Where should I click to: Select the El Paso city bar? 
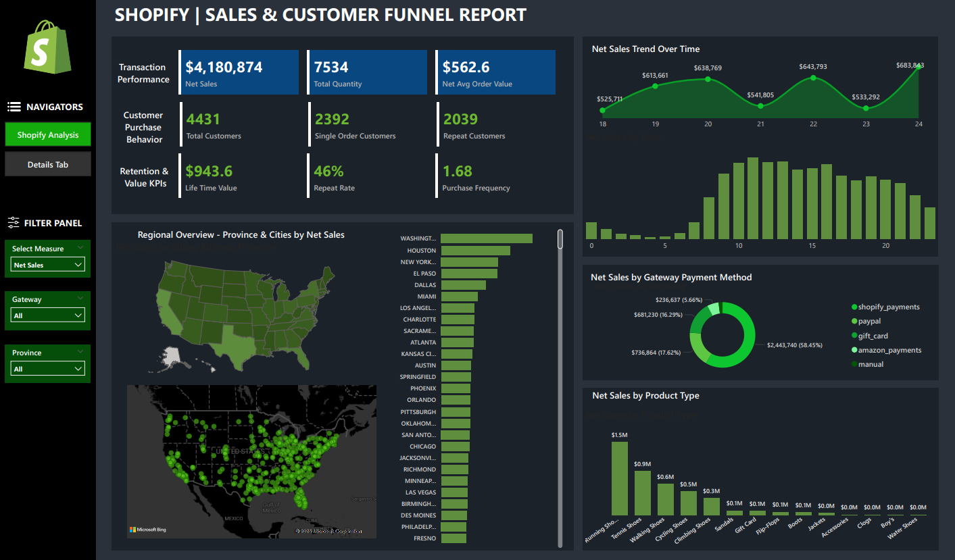[x=469, y=274]
